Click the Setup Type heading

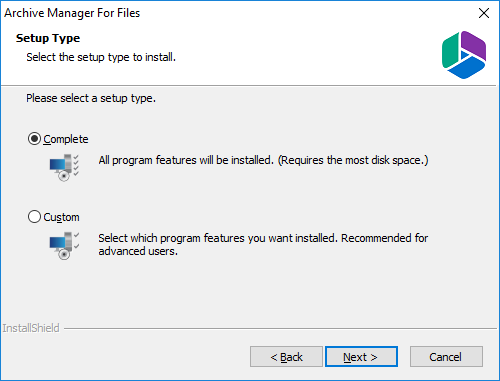(x=48, y=38)
